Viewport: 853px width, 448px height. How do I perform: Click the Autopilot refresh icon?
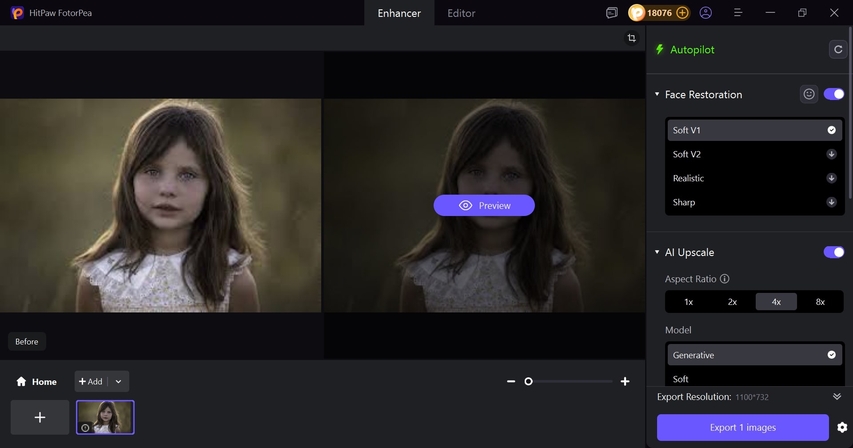click(836, 49)
